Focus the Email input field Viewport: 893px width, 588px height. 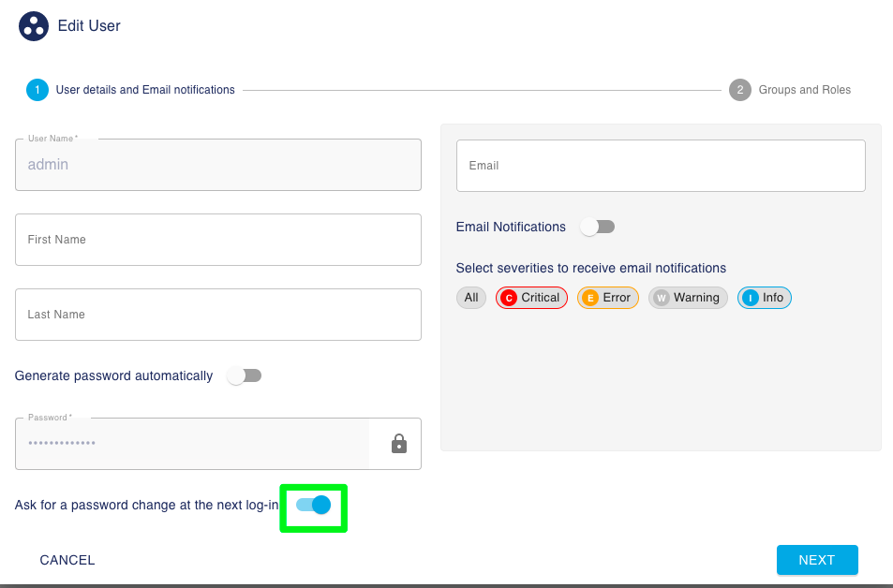[x=660, y=166]
